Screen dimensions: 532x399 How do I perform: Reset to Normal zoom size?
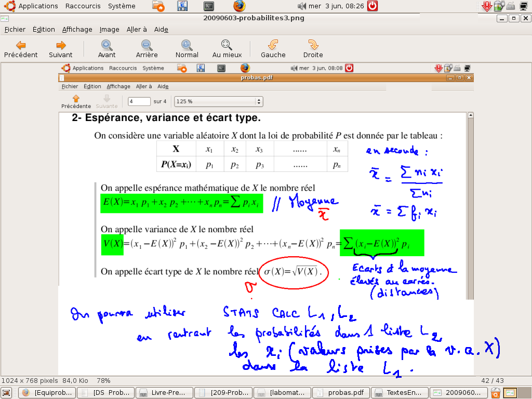point(187,49)
